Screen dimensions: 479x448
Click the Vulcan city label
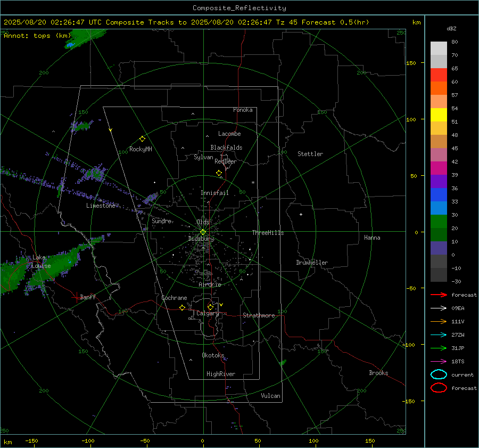pos(270,396)
